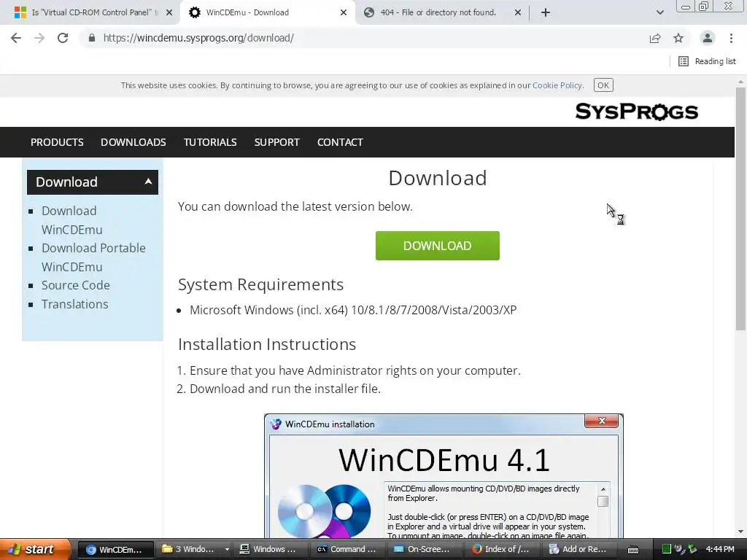Open the DOWNLOADS menu

point(133,142)
